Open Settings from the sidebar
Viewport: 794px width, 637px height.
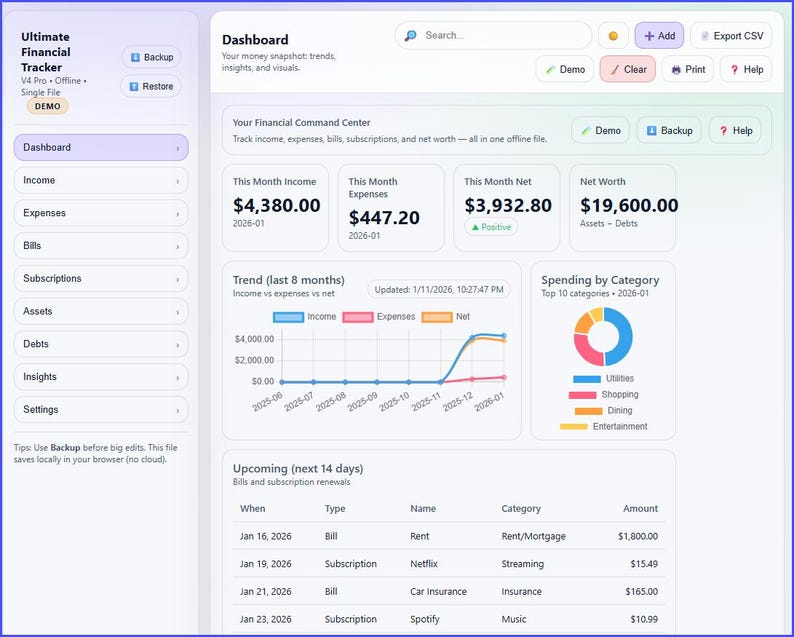[x=101, y=410]
